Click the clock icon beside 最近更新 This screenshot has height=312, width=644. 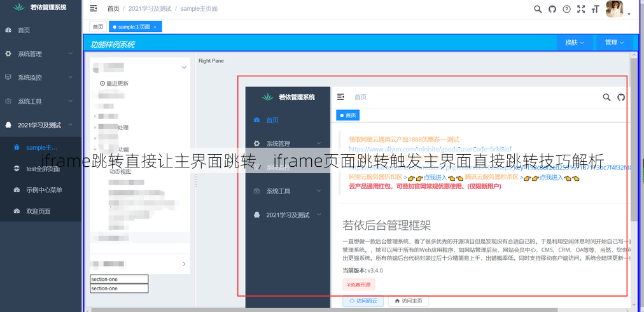click(102, 83)
